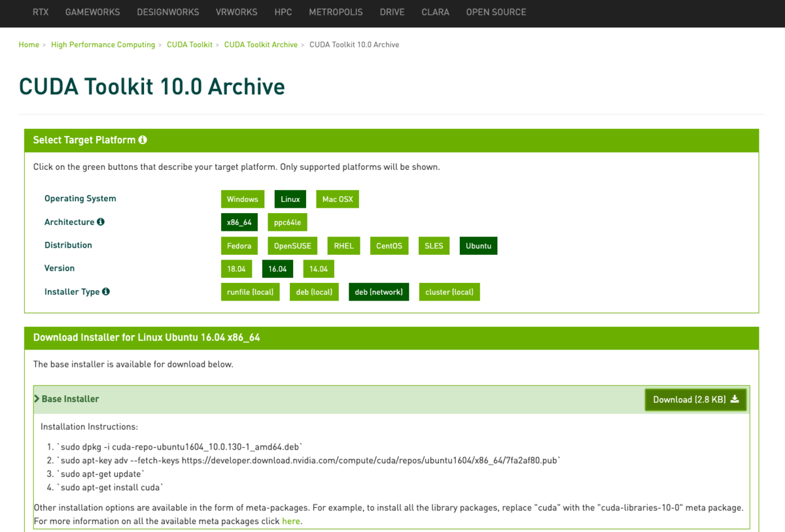Click 'The base installer is available' sentence
The width and height of the screenshot is (785, 532).
tap(133, 364)
